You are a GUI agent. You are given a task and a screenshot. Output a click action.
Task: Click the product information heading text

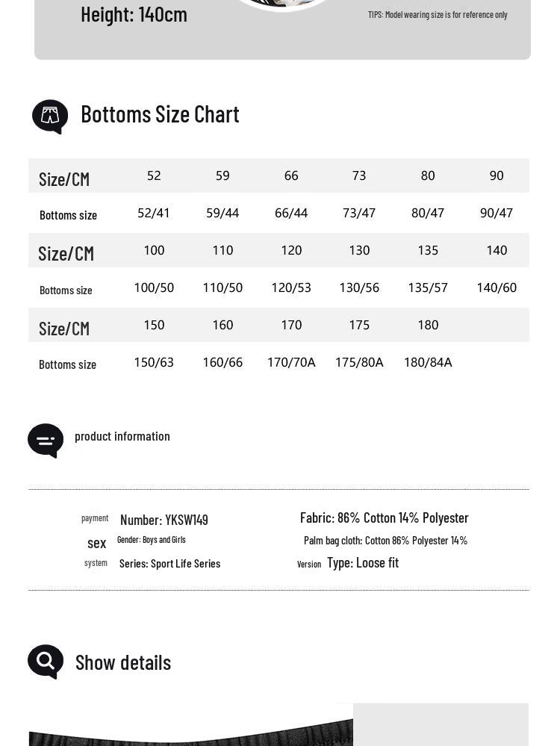pyautogui.click(x=122, y=436)
